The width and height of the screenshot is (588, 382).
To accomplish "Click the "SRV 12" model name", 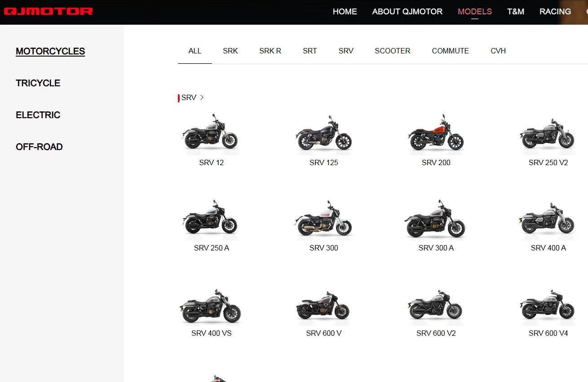I will point(212,162).
